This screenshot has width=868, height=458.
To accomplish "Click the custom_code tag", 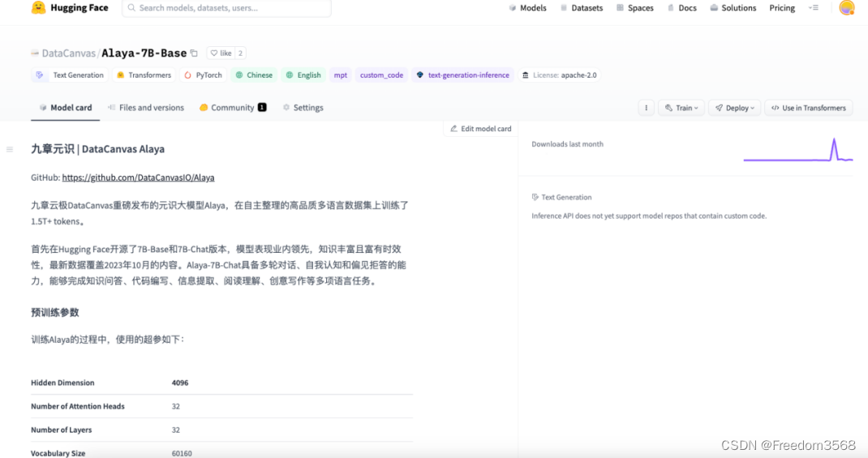I will pyautogui.click(x=381, y=75).
